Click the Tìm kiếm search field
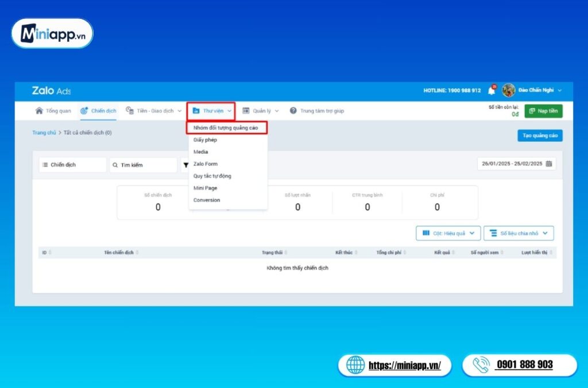This screenshot has height=388, width=588. (x=143, y=165)
